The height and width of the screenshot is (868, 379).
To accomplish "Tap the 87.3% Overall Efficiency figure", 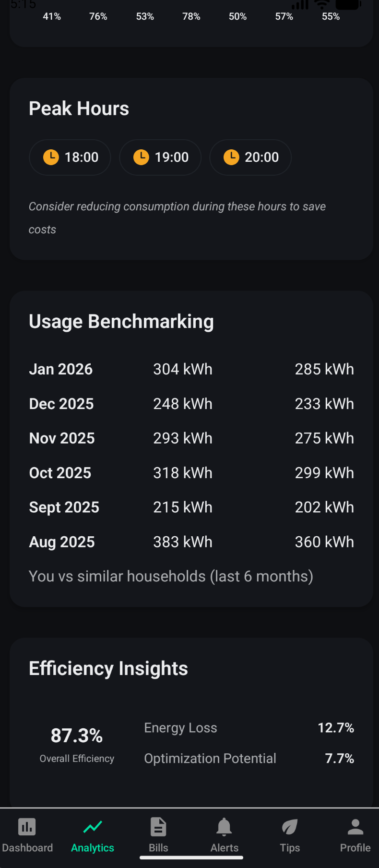I will tap(77, 736).
